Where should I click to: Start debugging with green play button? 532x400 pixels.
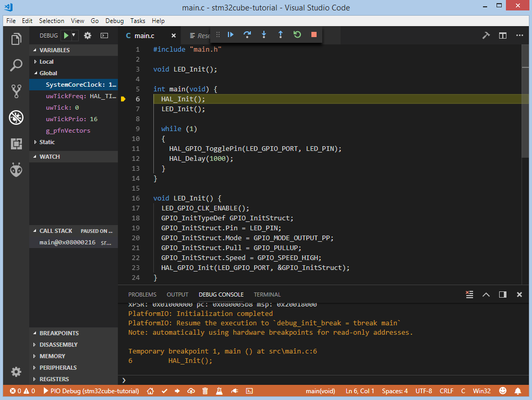tap(67, 36)
